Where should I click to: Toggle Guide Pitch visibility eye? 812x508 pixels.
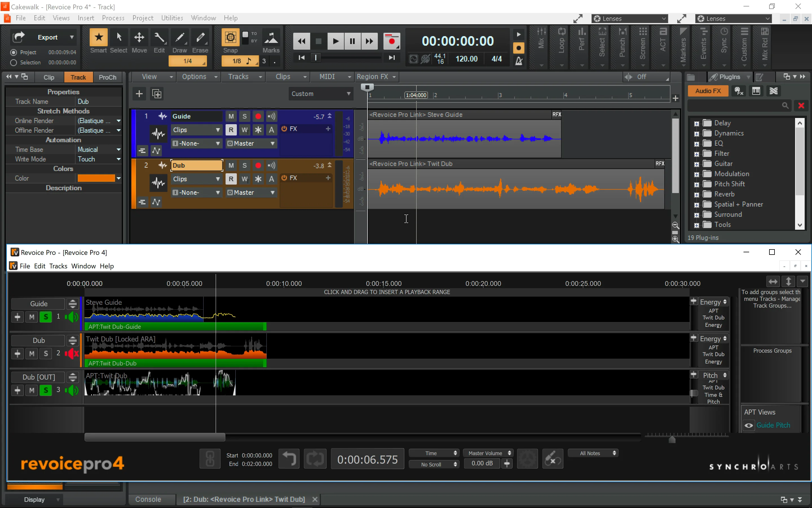(749, 425)
